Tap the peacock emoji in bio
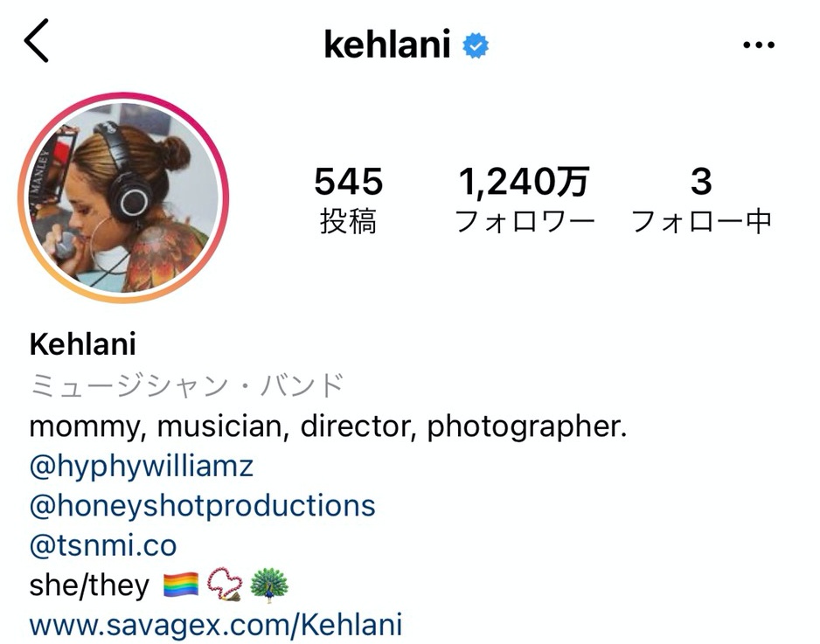This screenshot has height=644, width=820. (x=269, y=585)
